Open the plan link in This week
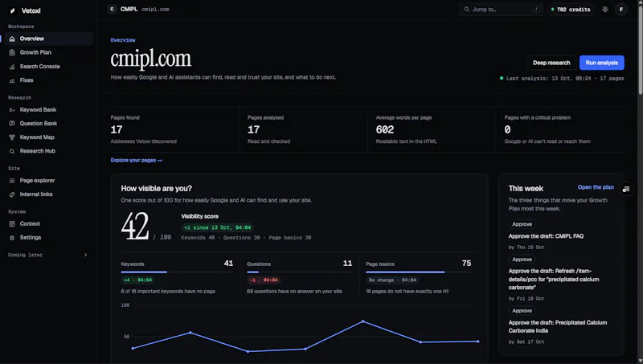The height and width of the screenshot is (364, 643). click(x=596, y=187)
